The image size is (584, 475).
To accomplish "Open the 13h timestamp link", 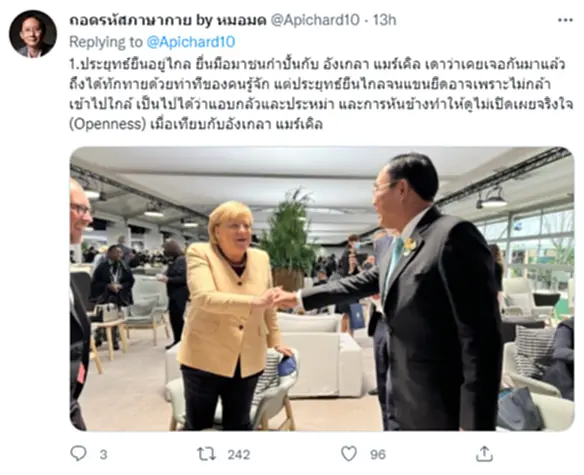I will (384, 20).
